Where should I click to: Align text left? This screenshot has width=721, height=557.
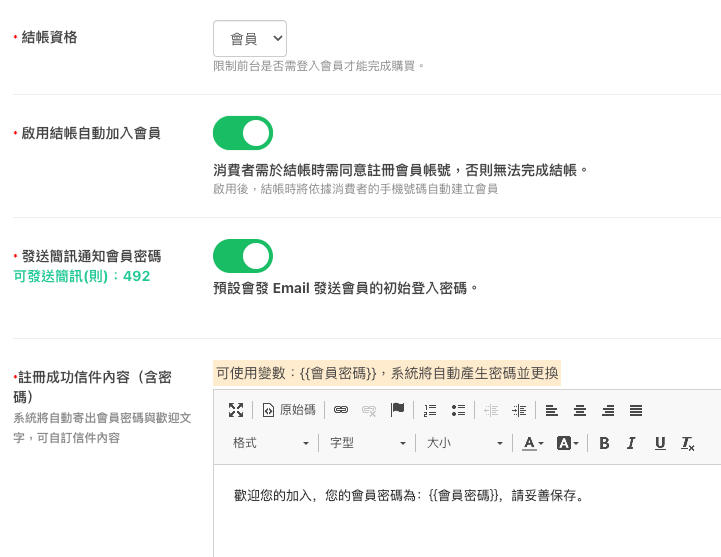[x=552, y=410]
